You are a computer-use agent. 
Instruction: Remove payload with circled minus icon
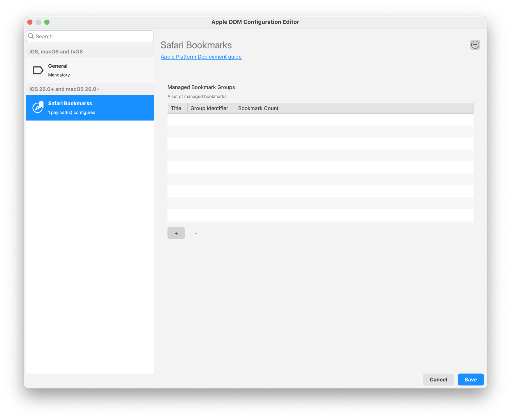[x=475, y=45]
